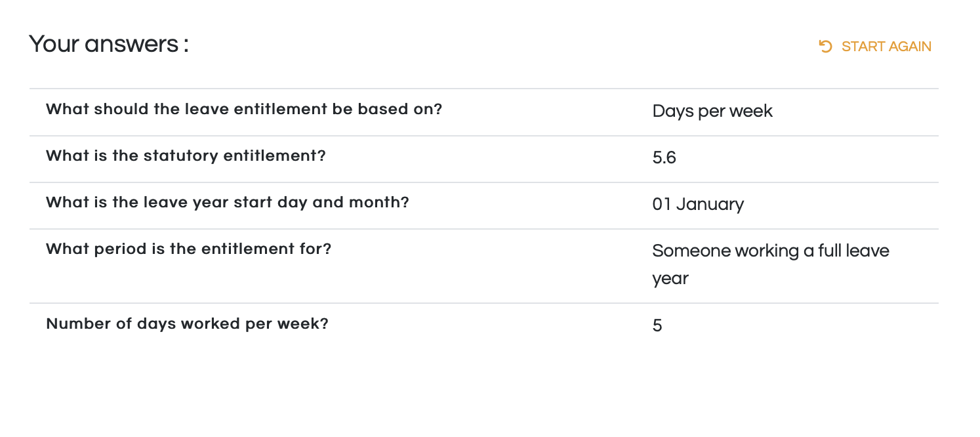Click the circular restart arrow icon

click(x=826, y=47)
